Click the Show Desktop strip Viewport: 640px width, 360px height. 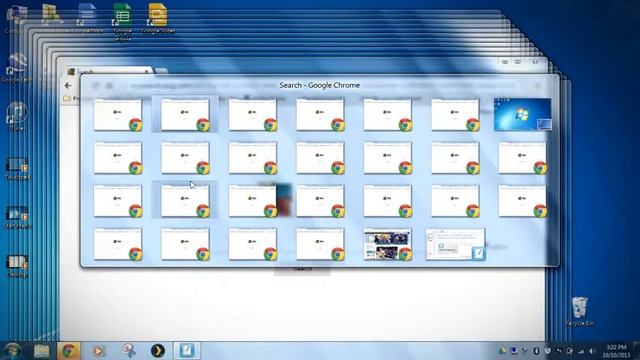(637, 351)
